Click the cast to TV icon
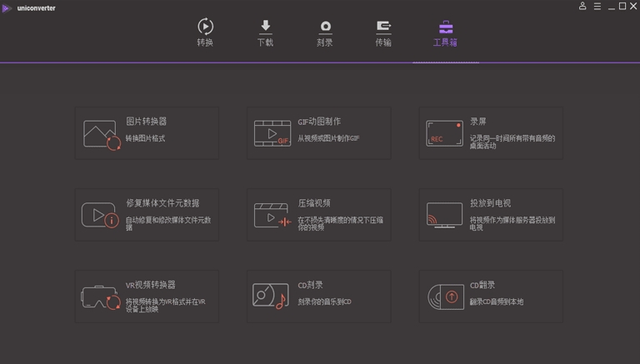The width and height of the screenshot is (640, 364). [x=444, y=215]
